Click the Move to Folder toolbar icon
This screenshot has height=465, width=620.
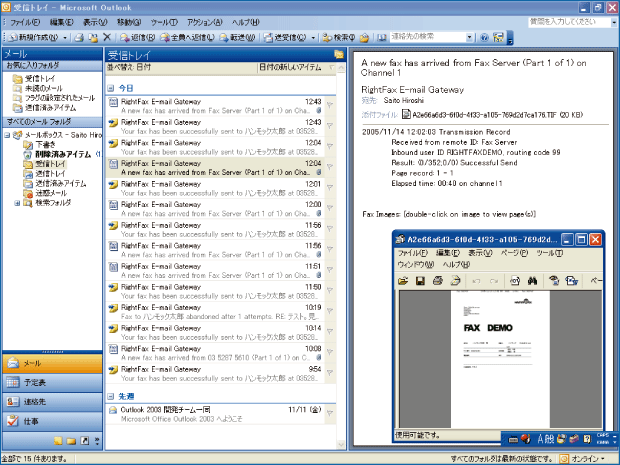click(x=93, y=38)
